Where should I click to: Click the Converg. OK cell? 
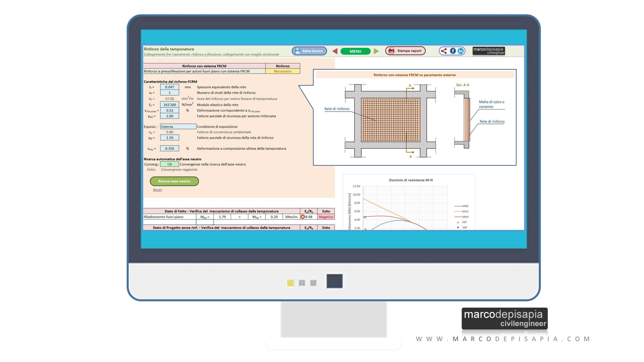(x=170, y=164)
